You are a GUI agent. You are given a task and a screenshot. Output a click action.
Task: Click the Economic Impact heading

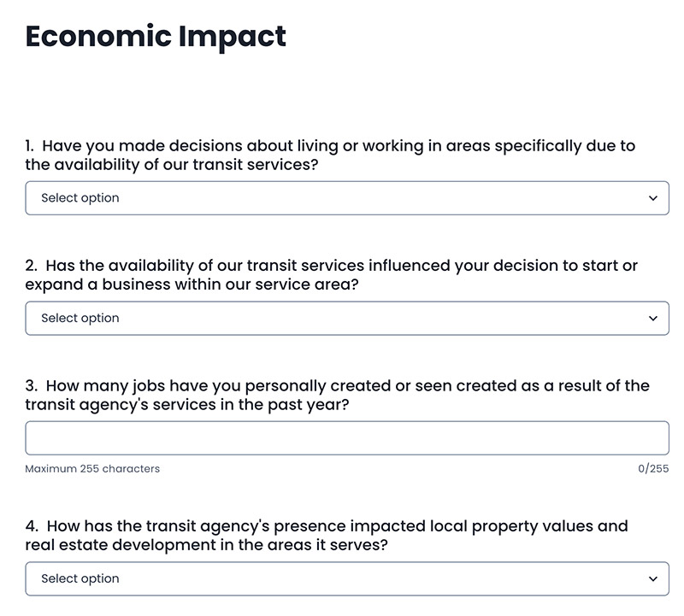coord(156,37)
